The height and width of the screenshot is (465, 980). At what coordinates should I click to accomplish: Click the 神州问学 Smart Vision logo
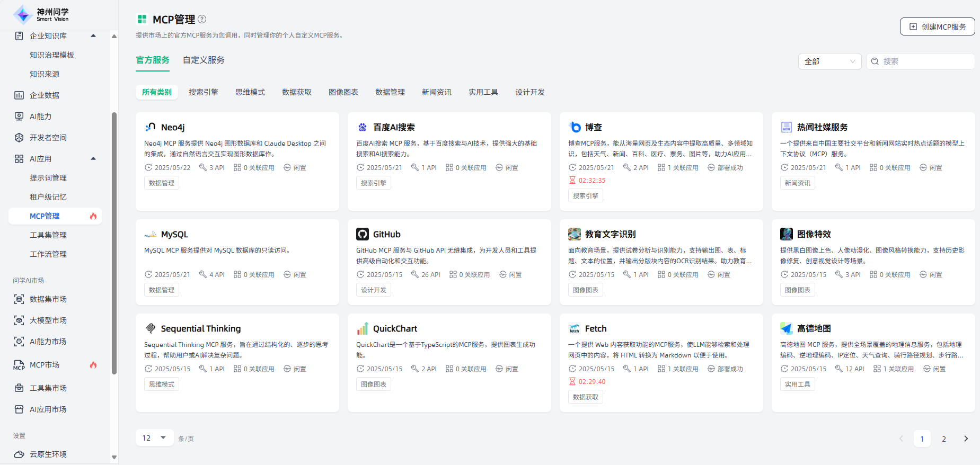(41, 14)
